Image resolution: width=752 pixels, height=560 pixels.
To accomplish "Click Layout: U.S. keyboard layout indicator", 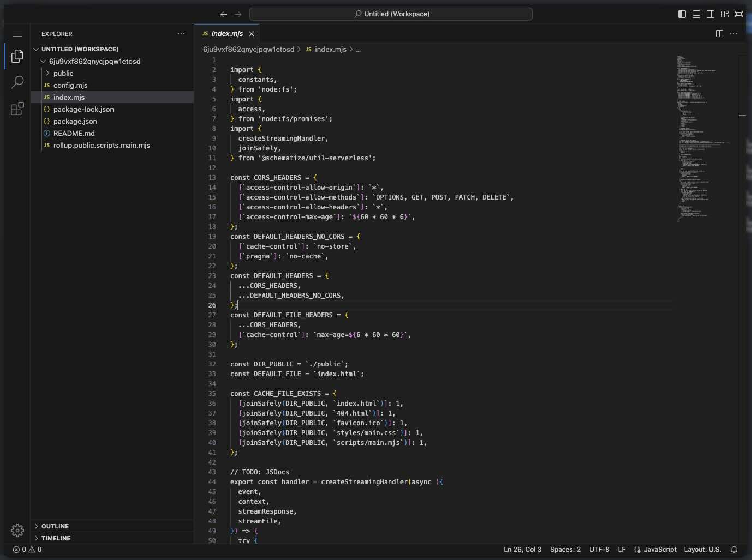I will [x=702, y=550].
